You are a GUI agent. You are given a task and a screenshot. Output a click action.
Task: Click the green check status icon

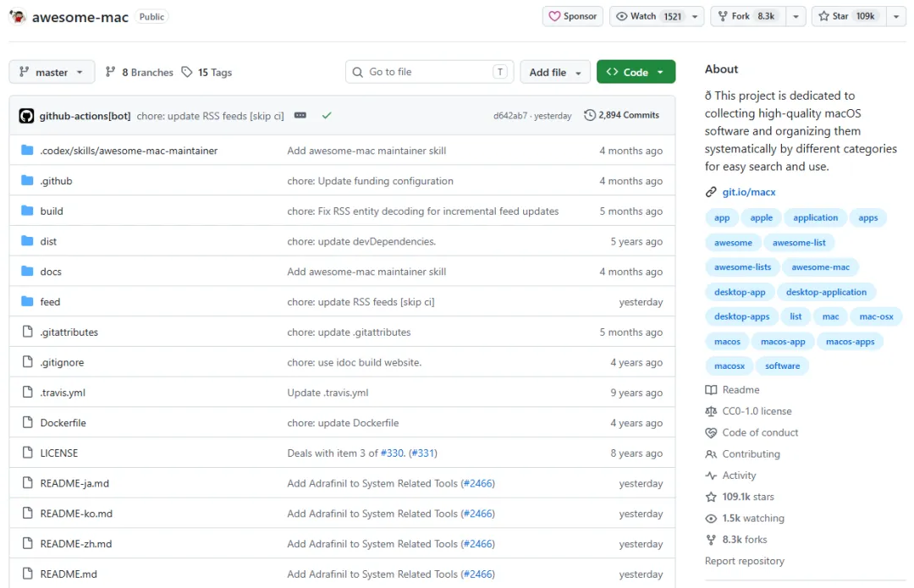[327, 115]
